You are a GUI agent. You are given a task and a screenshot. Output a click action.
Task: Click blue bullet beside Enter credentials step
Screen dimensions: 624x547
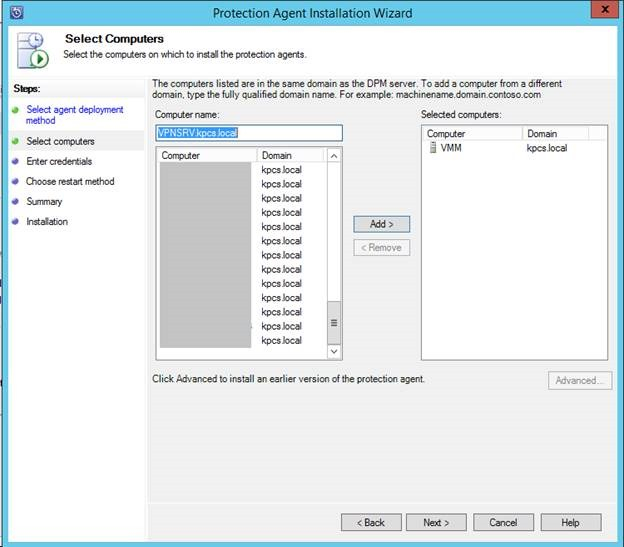pyautogui.click(x=15, y=162)
